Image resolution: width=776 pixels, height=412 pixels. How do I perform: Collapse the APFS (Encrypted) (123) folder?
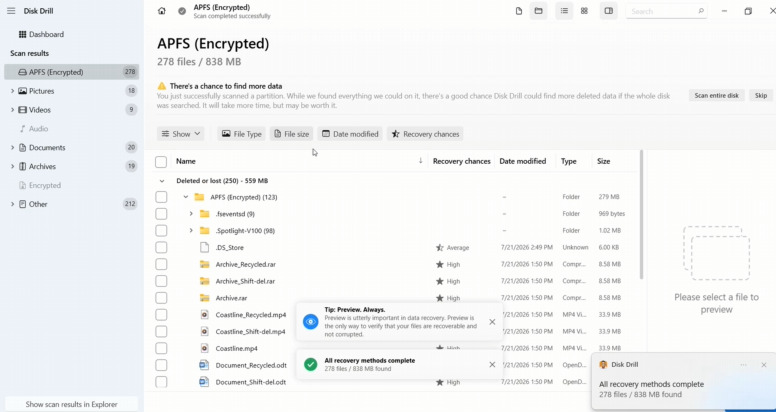[186, 197]
